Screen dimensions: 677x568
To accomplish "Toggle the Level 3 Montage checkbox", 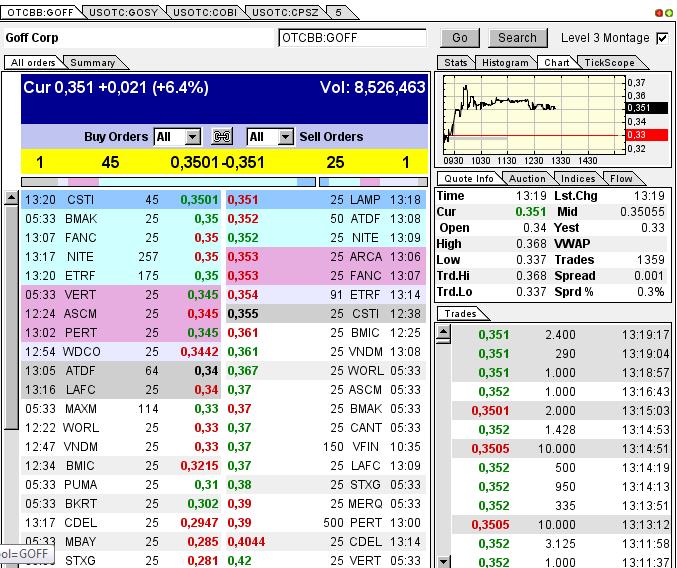I will tap(662, 38).
